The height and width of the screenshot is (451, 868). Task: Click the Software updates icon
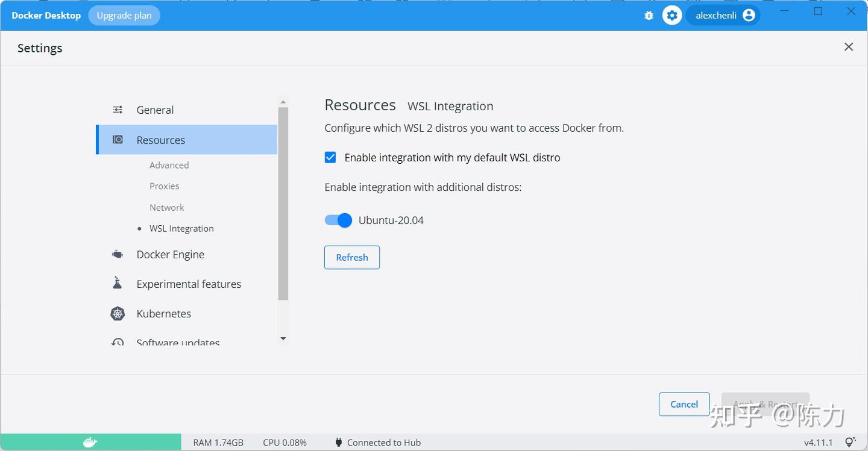pos(117,341)
